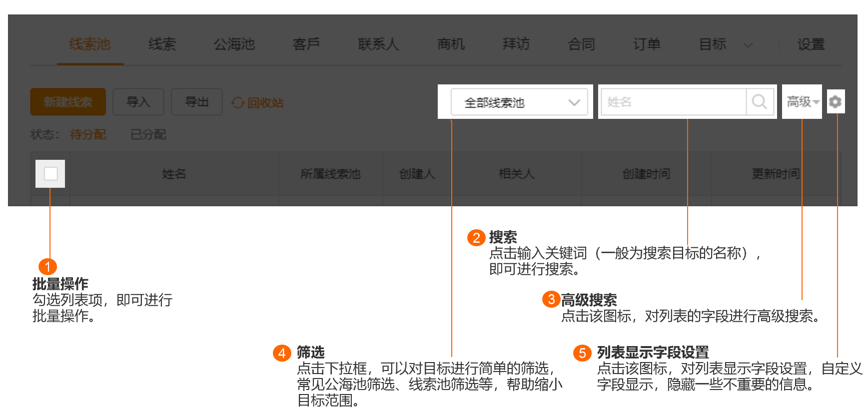
Task: Open the 高级 search dropdown
Action: (x=803, y=102)
